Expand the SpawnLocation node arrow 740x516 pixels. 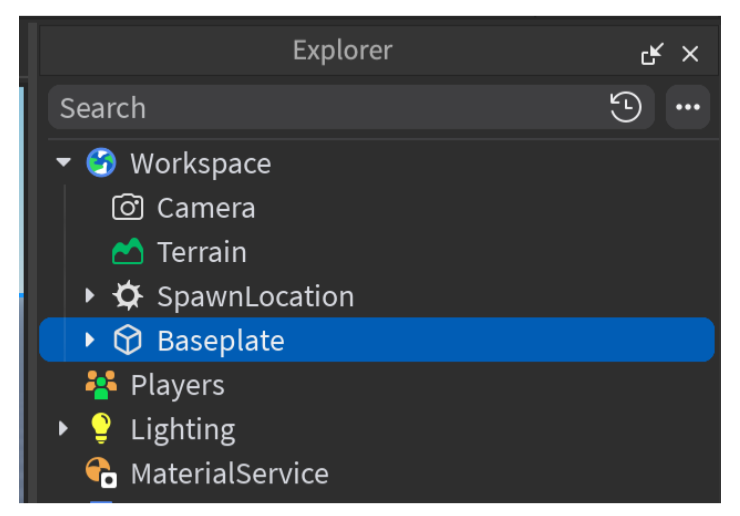coord(90,296)
